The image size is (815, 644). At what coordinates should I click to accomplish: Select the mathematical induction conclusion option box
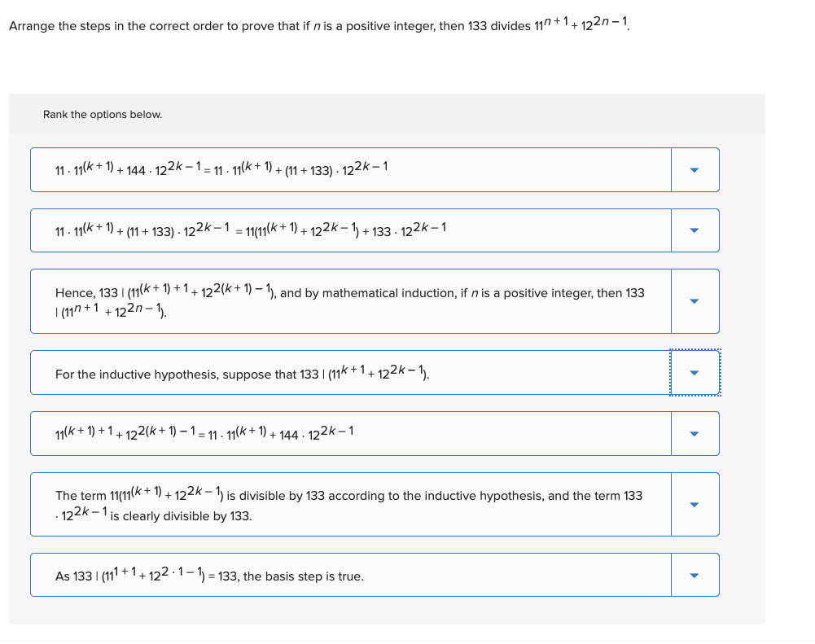350,300
